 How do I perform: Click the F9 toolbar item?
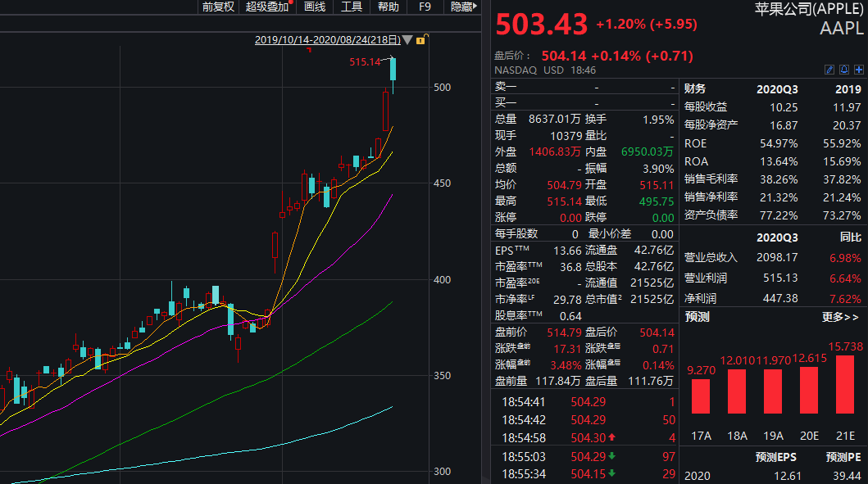point(425,7)
